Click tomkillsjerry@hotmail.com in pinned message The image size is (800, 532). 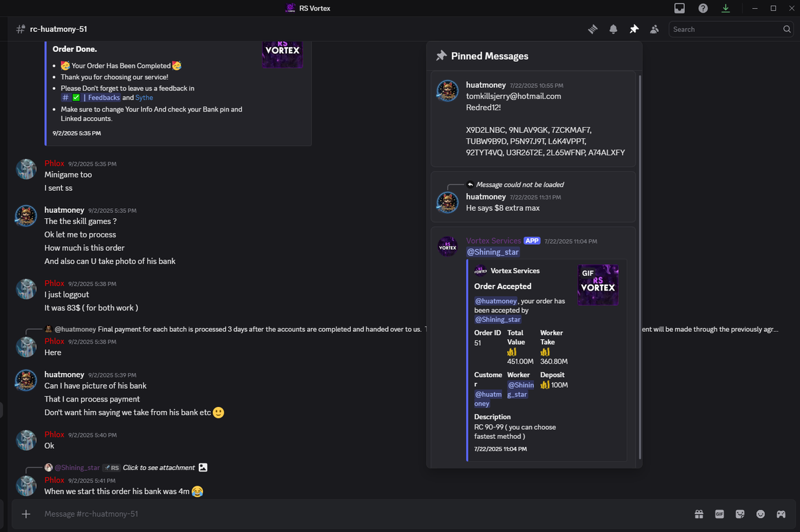click(x=514, y=96)
